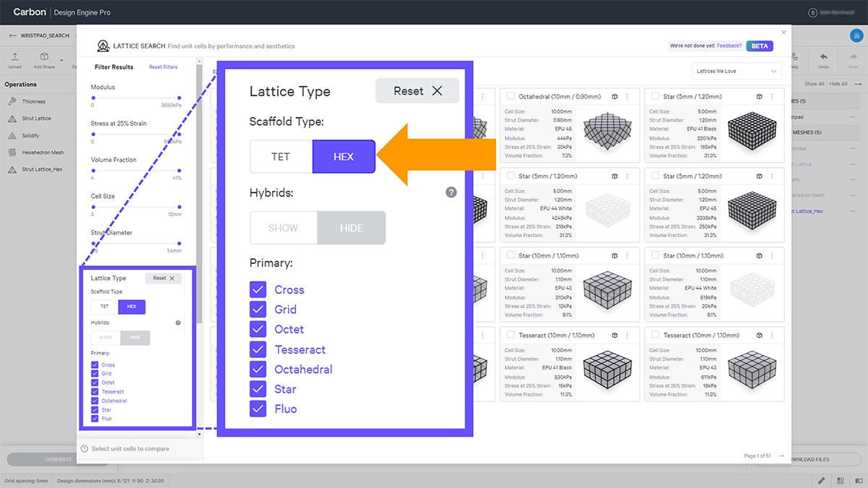
Task: Click the Reset Filters link
Action: point(163,67)
